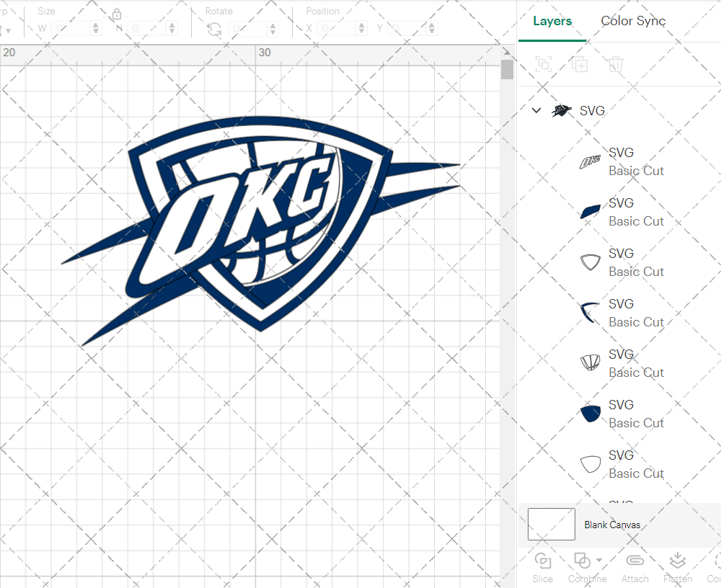Open the Color Sync tab
Image resolution: width=721 pixels, height=588 pixels.
pos(633,21)
